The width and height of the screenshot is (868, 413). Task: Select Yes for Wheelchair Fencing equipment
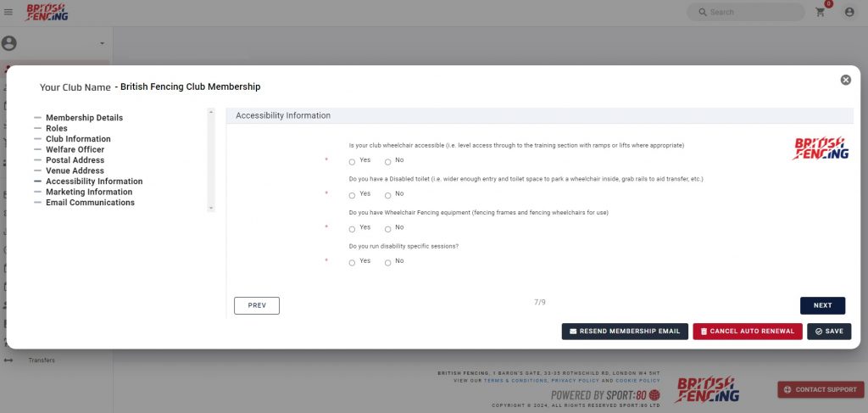pyautogui.click(x=353, y=229)
